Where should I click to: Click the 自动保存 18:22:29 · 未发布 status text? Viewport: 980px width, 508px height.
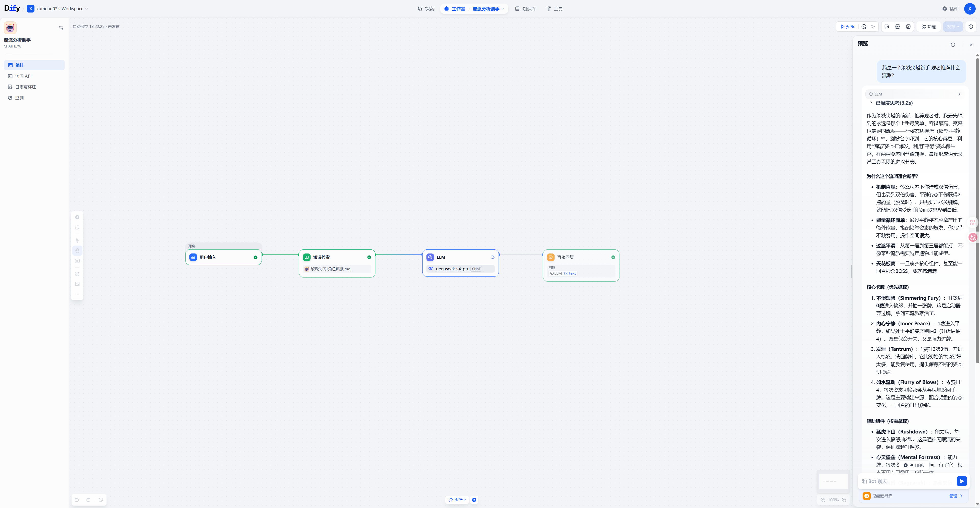96,27
